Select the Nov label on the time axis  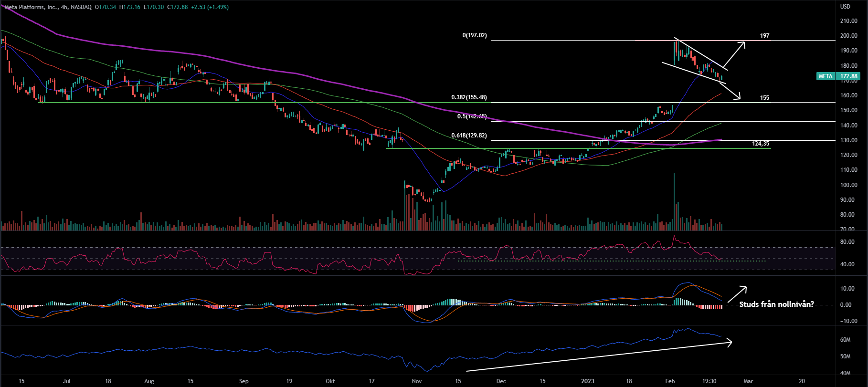coord(416,381)
